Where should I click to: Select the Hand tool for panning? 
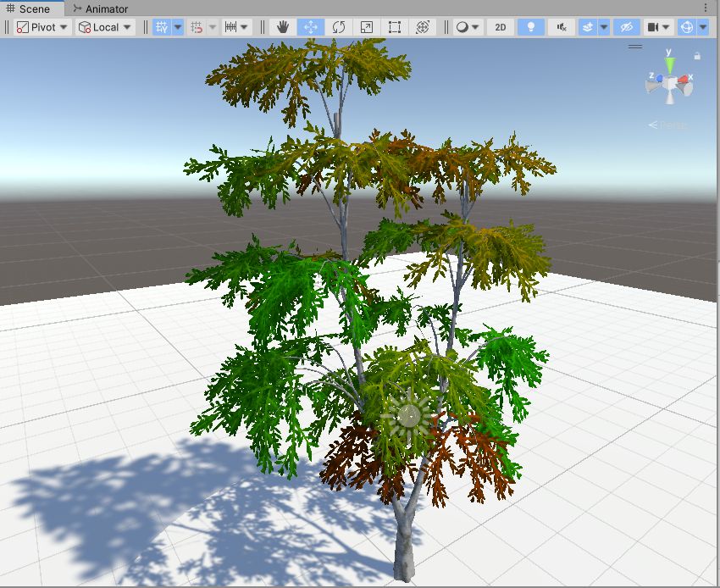tap(282, 26)
